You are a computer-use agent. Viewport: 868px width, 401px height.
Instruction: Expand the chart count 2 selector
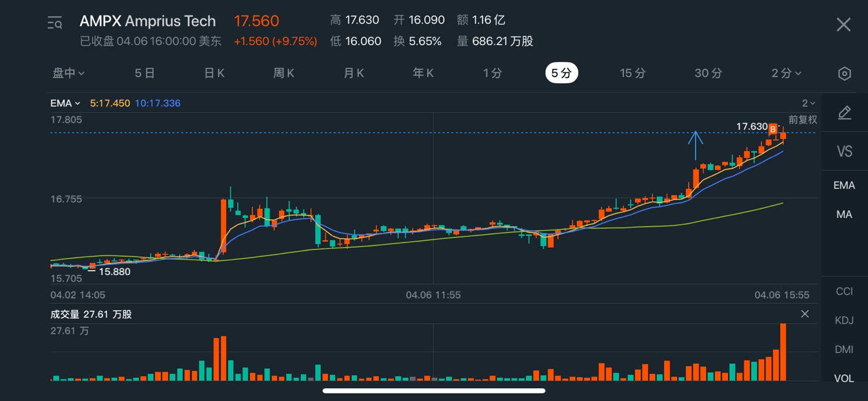click(808, 104)
